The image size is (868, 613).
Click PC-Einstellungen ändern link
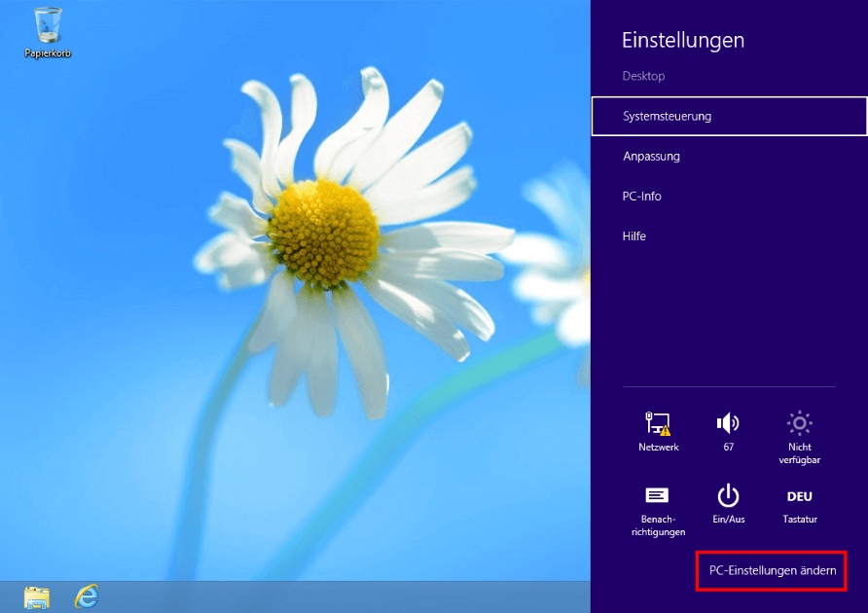[x=773, y=570]
